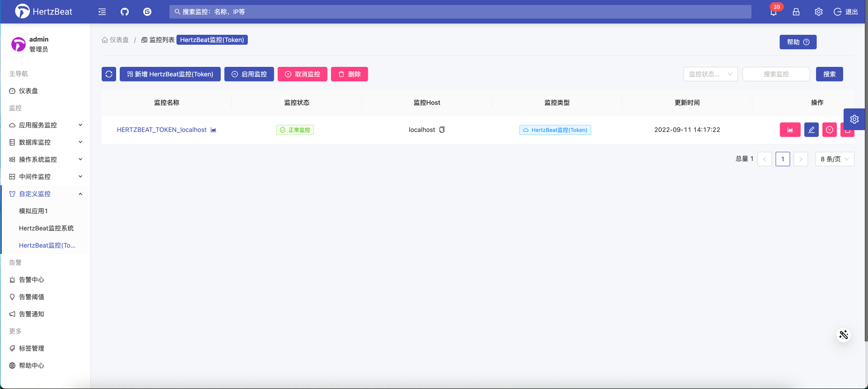Click the lock screen icon in the header
868x389 pixels.
[x=796, y=12]
